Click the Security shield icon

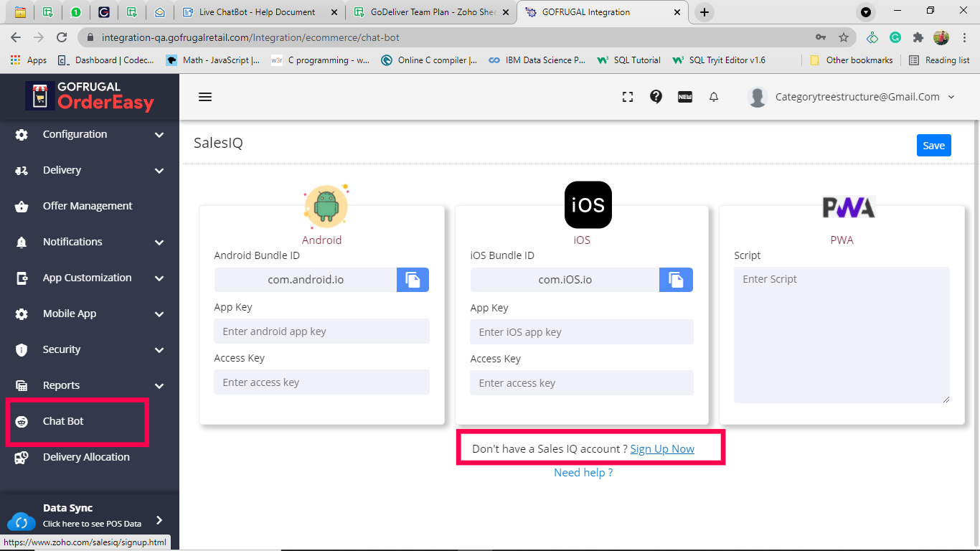[x=22, y=349]
